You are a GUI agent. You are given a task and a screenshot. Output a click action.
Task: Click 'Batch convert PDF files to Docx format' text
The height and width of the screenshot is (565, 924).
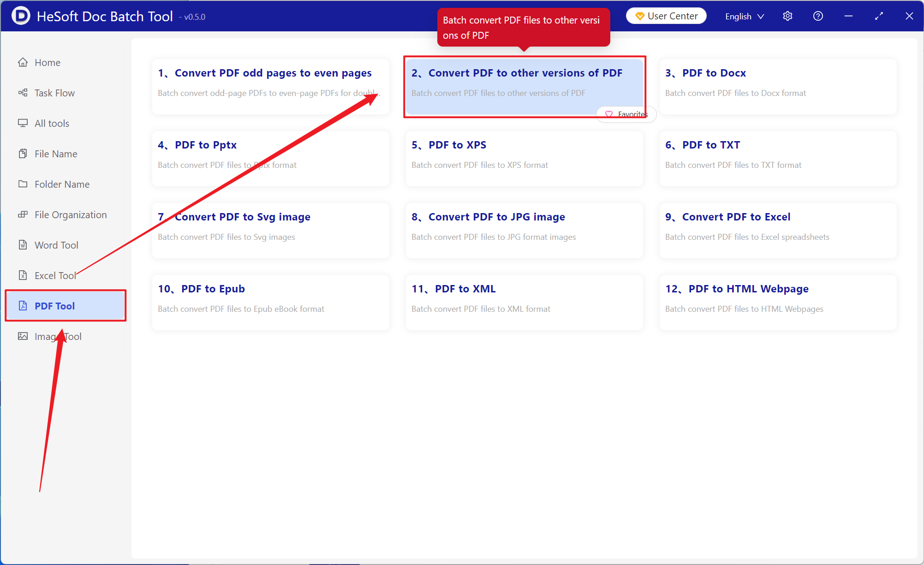point(735,93)
